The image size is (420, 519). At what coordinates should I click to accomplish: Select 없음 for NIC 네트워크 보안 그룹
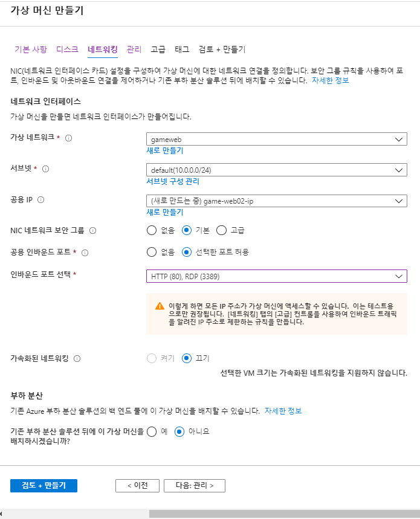pyautogui.click(x=152, y=230)
